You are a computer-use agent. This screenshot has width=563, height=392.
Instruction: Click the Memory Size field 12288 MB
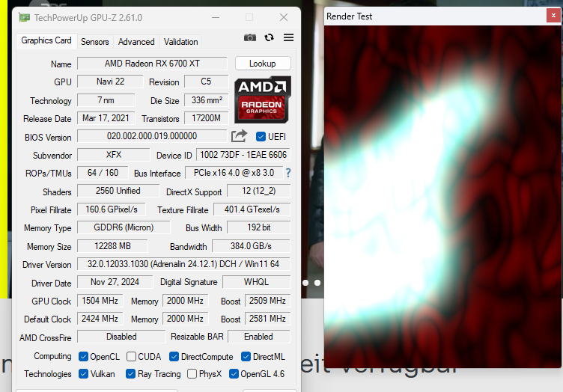point(112,245)
